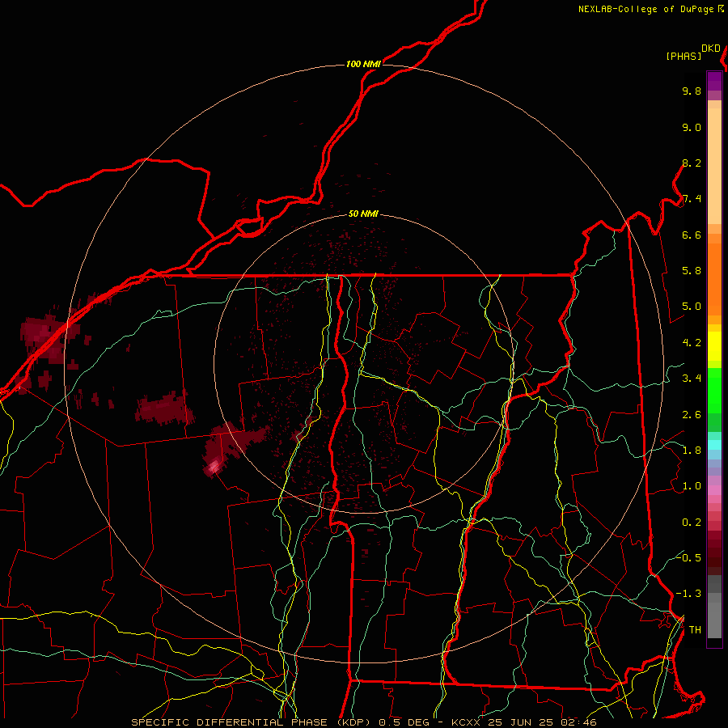Click the 100 NMI range ring label

(x=363, y=64)
